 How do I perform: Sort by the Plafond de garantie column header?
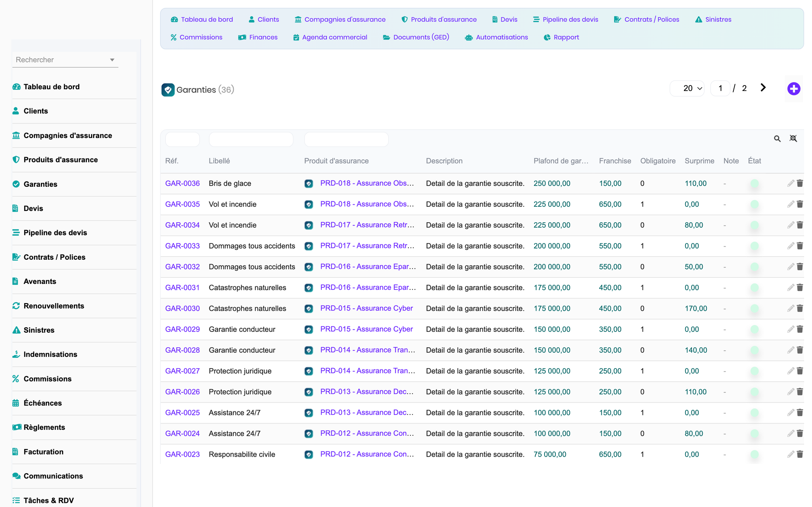pos(561,161)
